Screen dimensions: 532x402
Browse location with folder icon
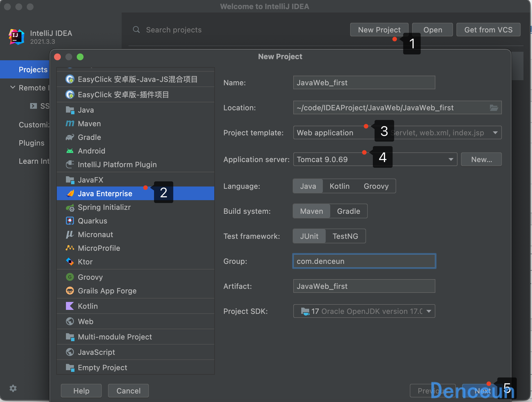[x=494, y=108]
